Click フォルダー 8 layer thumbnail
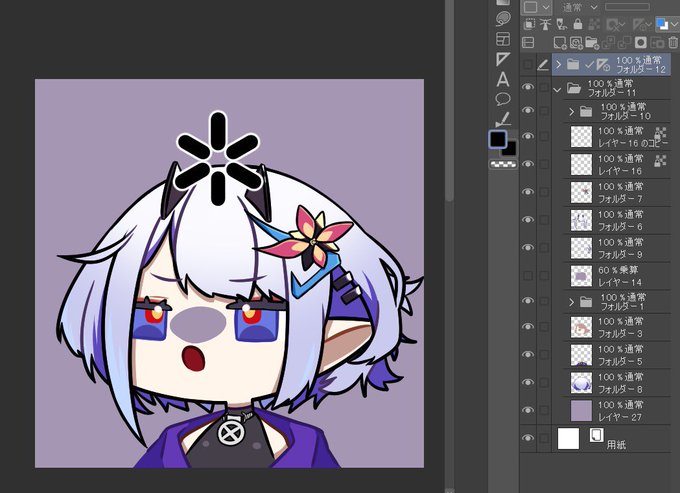Screen dimensions: 680x493 [x=581, y=383]
